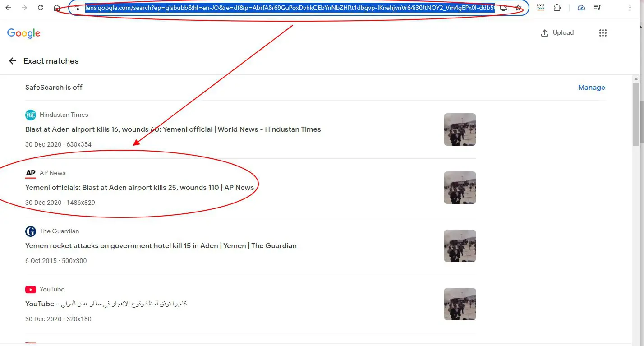Click The Guardian favicon

(x=31, y=231)
